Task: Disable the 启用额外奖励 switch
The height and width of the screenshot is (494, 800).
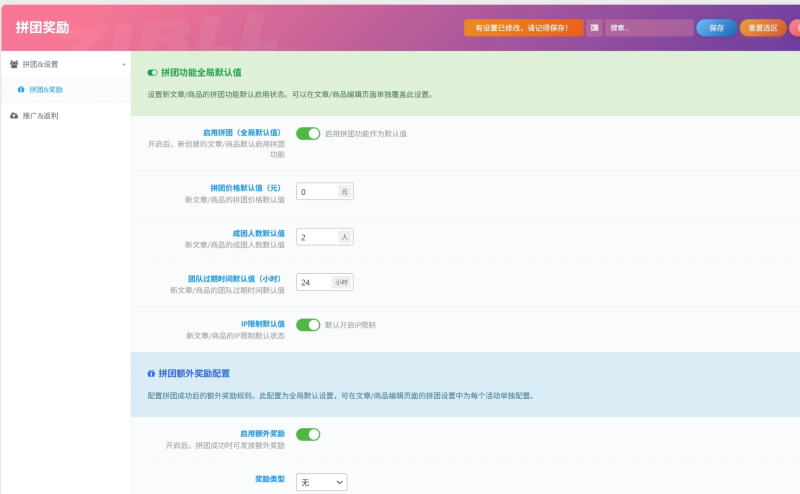Action: click(308, 435)
